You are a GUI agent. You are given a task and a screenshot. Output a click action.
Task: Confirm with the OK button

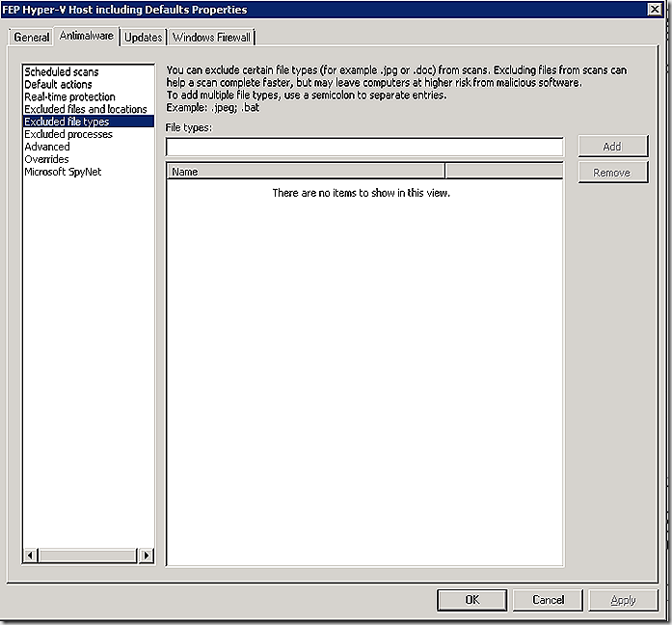(471, 600)
